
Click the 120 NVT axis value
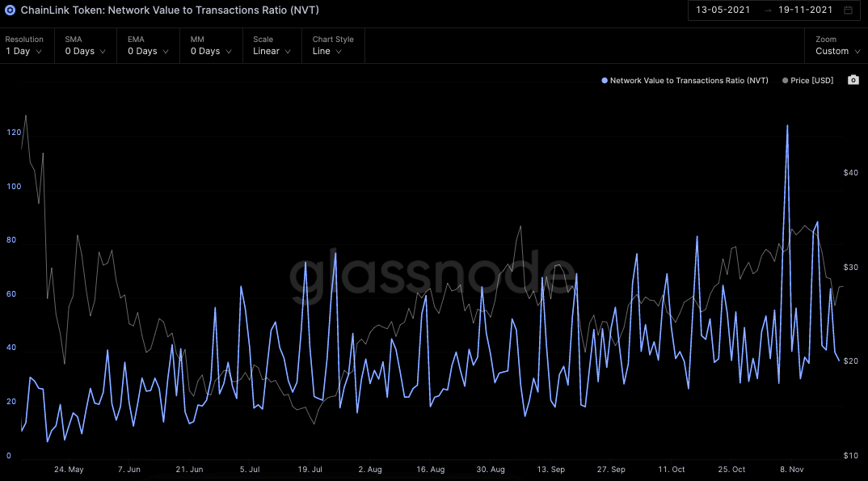coord(14,133)
